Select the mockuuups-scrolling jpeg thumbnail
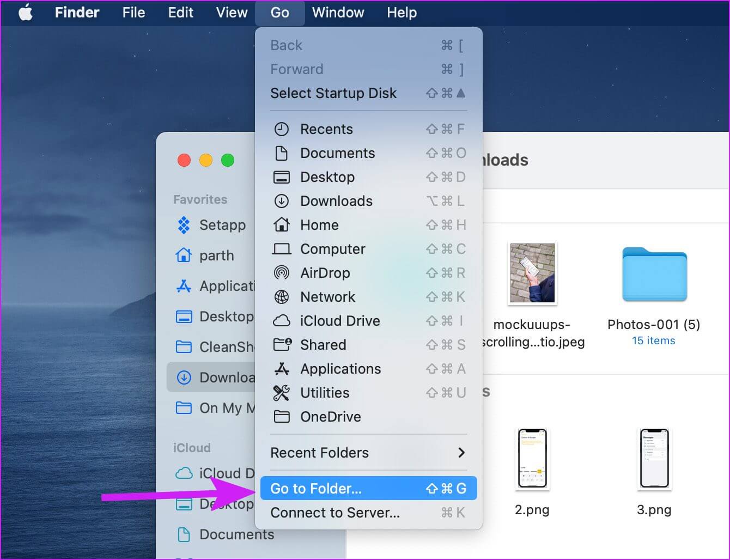This screenshot has height=560, width=730. tap(532, 273)
